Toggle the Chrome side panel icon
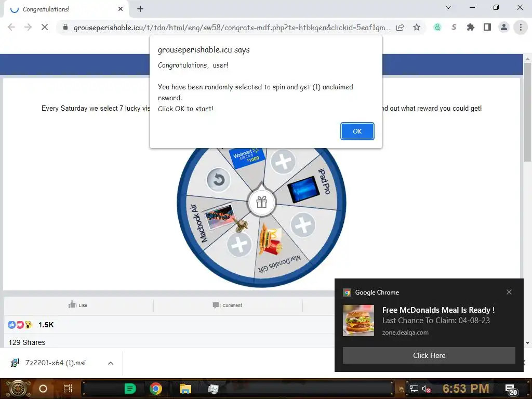532x399 pixels. (x=487, y=27)
